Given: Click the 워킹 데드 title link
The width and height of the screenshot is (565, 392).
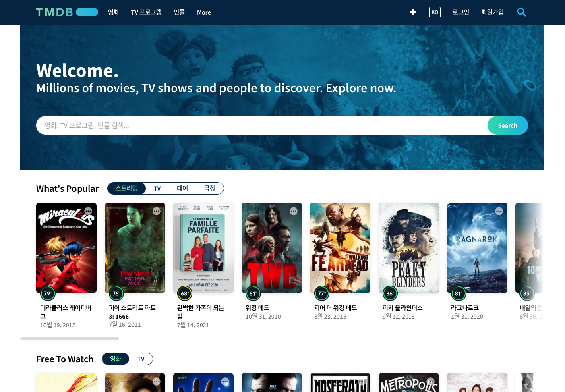Looking at the screenshot, I should point(257,308).
